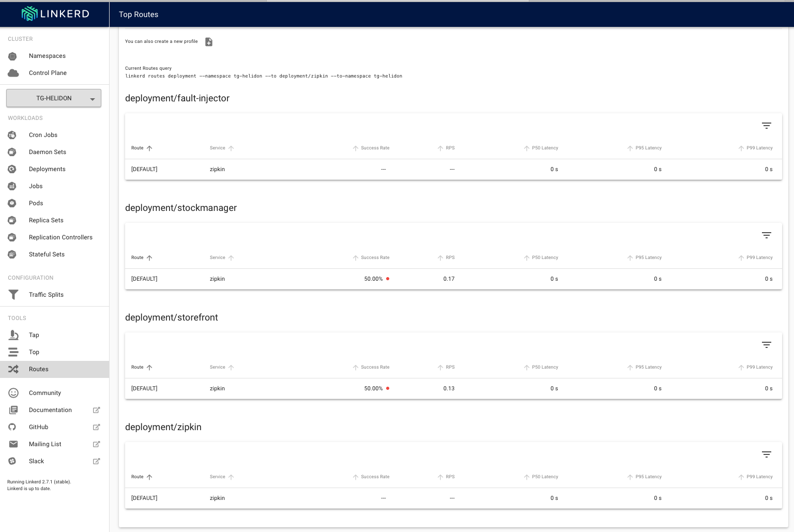The width and height of the screenshot is (794, 532).
Task: Click [DEFAULT] route in fault-injector table
Action: click(x=144, y=169)
